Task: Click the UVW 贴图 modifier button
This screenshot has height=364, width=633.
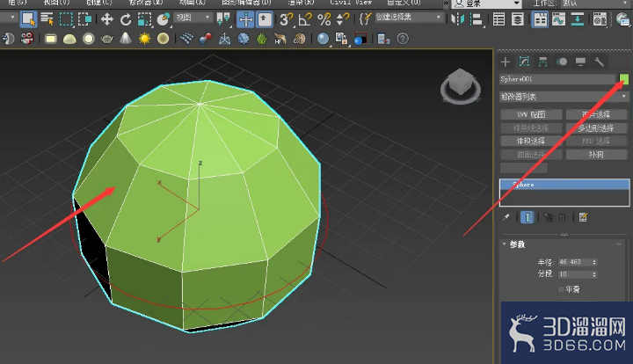Action: point(531,114)
